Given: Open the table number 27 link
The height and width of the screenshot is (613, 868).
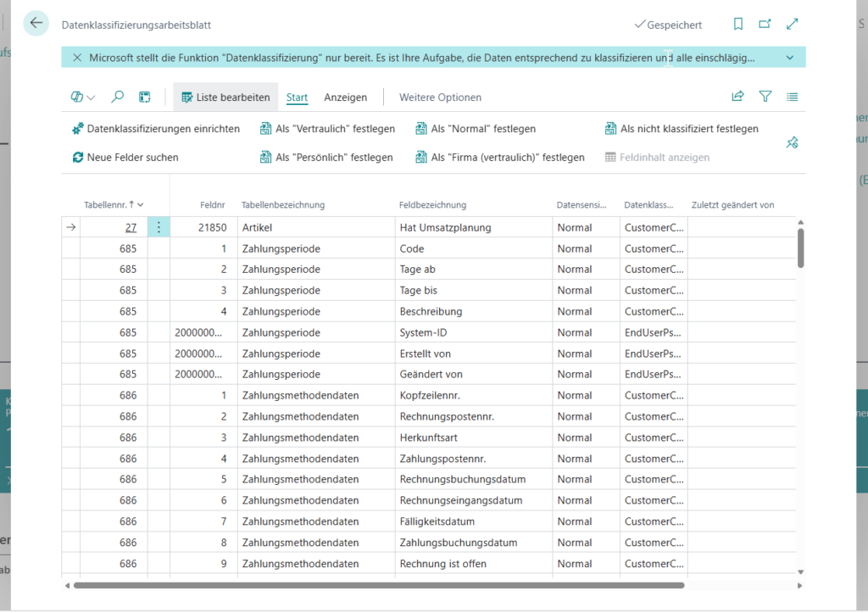Looking at the screenshot, I should tap(131, 227).
